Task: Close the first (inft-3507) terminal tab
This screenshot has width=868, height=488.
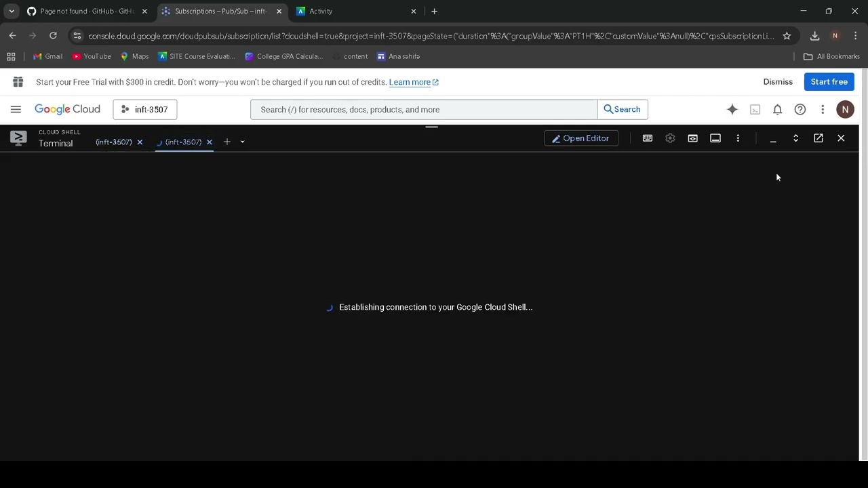Action: [x=140, y=142]
